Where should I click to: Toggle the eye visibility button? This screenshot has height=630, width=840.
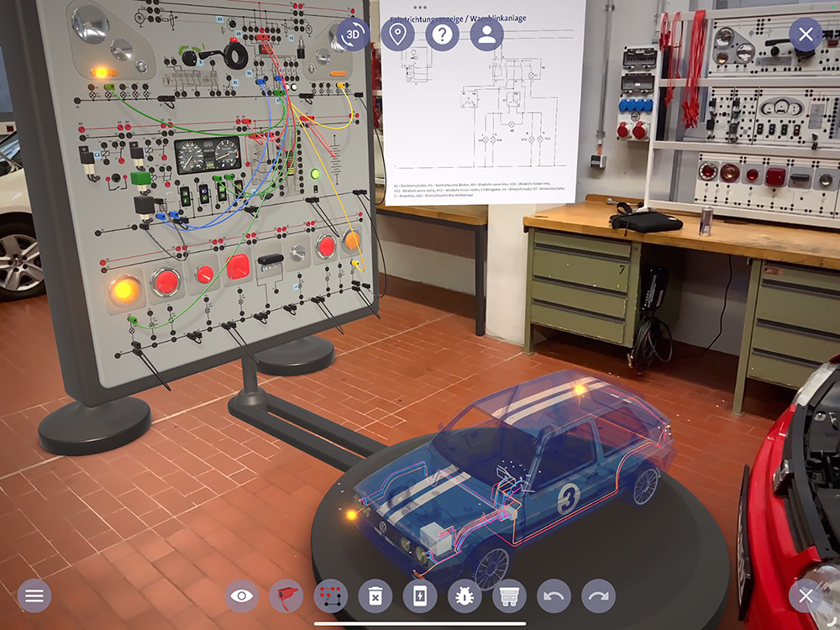coord(242,596)
